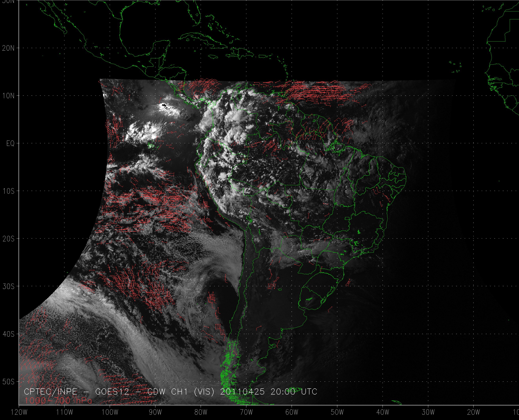Click the 50S latitude label

(x=9, y=382)
